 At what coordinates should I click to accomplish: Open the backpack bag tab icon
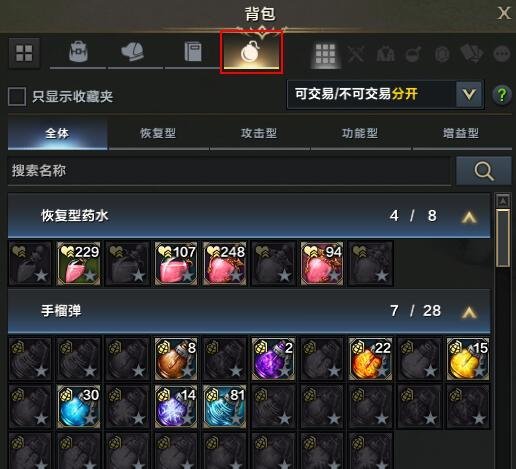click(78, 52)
